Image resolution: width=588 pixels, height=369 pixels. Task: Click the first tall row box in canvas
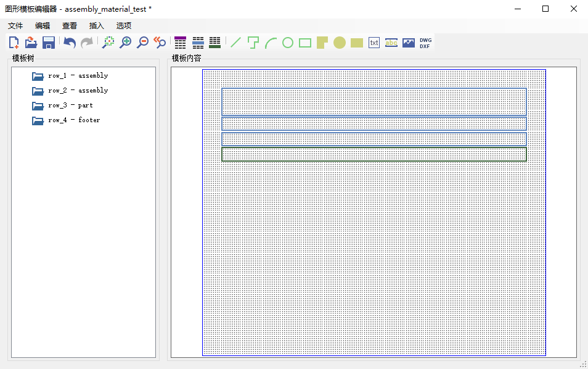tap(374, 102)
